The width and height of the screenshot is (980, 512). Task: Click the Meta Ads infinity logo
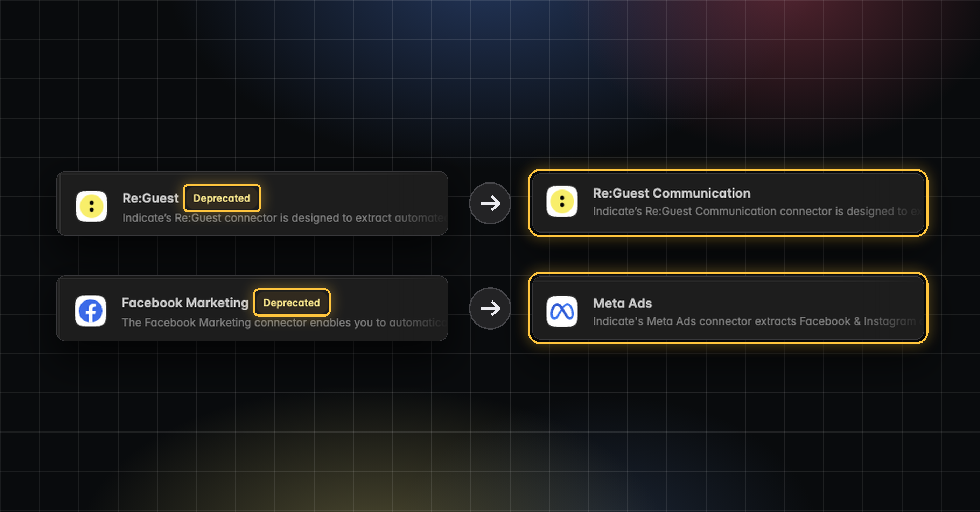(562, 311)
